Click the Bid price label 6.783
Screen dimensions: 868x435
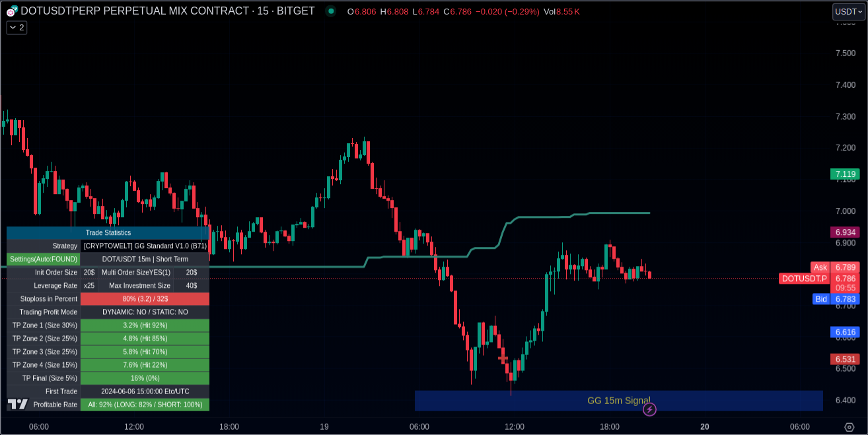click(845, 299)
